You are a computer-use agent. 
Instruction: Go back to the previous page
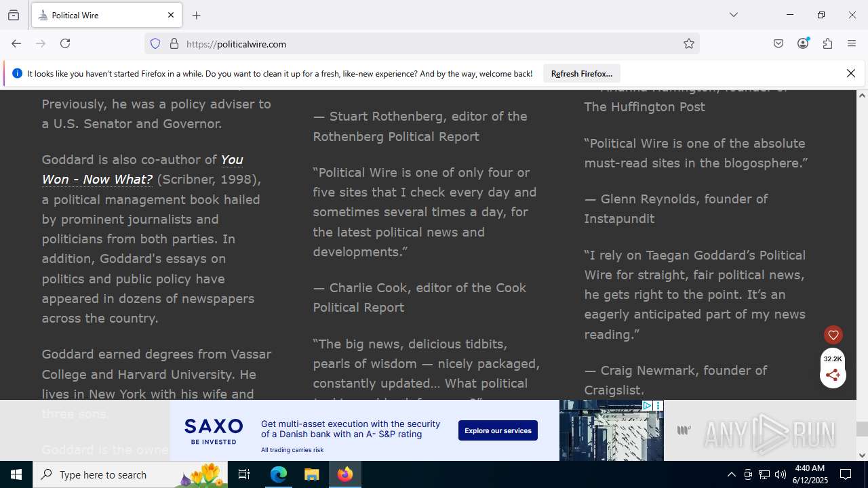16,43
